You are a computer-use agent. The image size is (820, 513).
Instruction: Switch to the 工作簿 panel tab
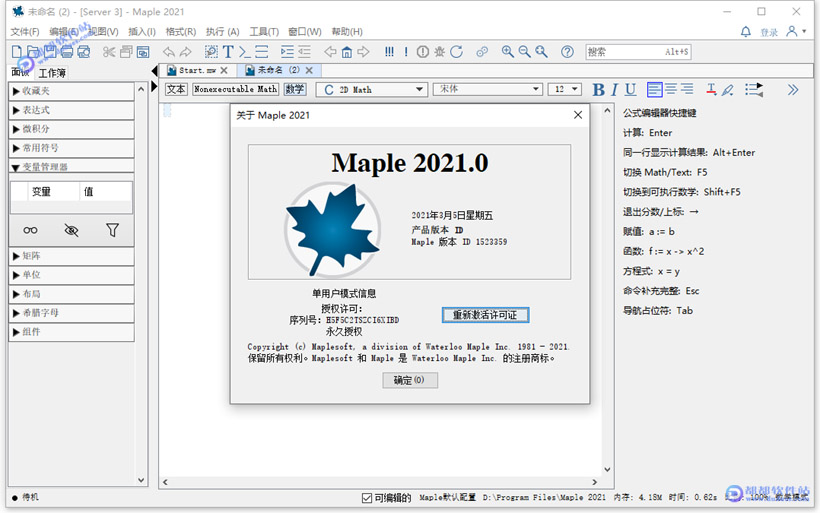(52, 73)
